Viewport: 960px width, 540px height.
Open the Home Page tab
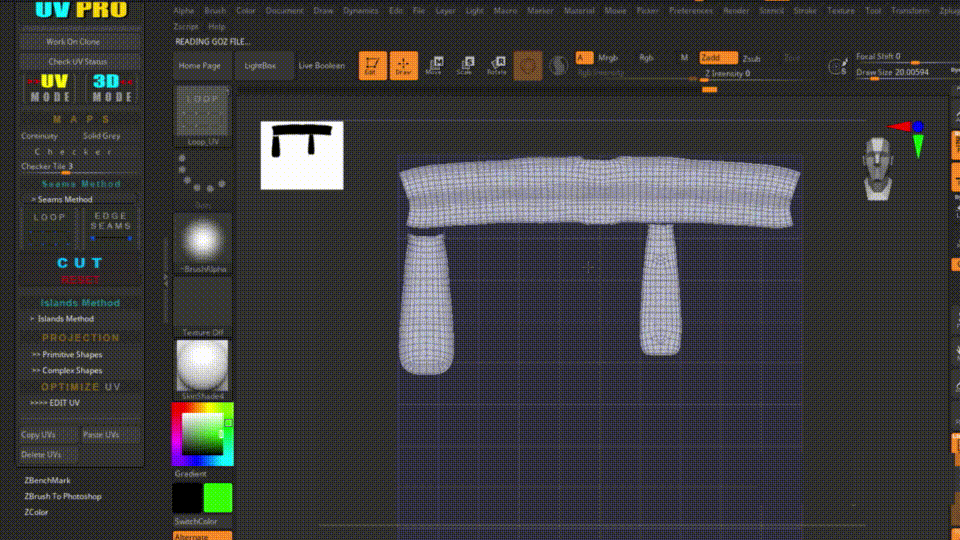coord(200,66)
